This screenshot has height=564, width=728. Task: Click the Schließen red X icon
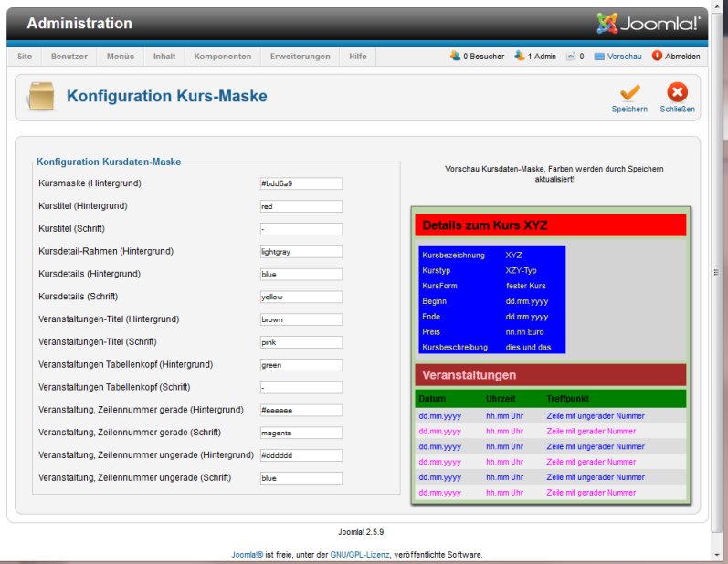tap(677, 93)
